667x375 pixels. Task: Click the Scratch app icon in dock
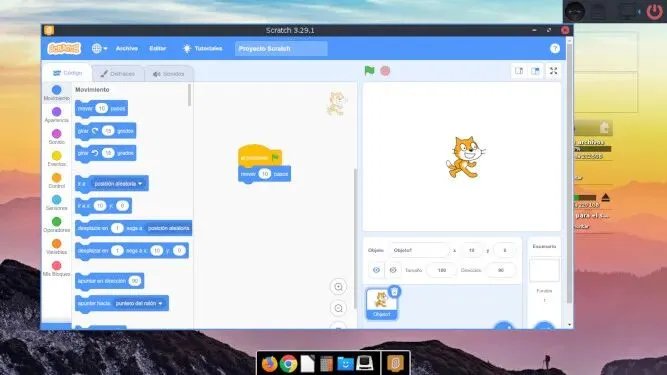click(x=395, y=364)
